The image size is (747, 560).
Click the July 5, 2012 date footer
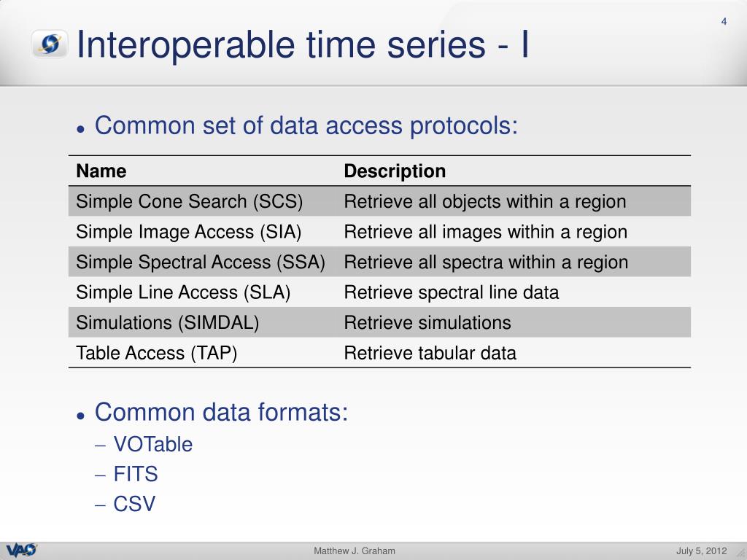click(701, 551)
